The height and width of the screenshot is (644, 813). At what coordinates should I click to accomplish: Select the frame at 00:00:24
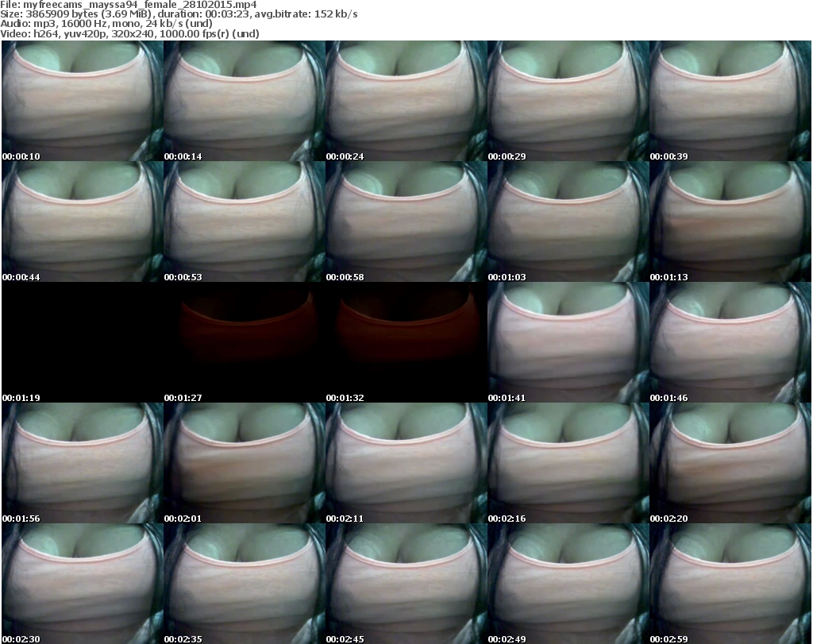click(x=406, y=101)
